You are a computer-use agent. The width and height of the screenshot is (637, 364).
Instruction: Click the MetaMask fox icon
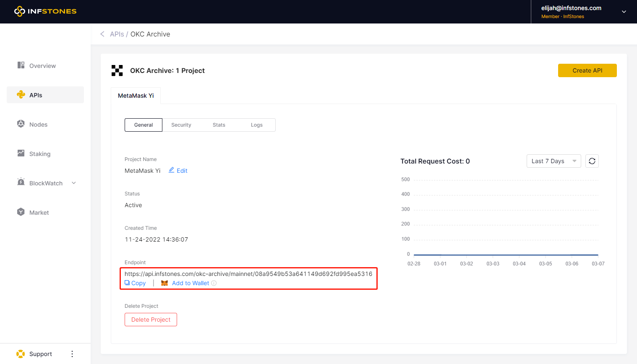164,283
